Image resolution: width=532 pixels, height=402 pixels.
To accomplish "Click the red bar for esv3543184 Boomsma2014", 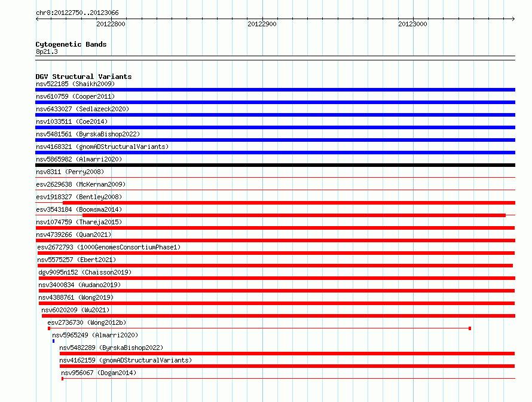I will [x=294, y=215].
